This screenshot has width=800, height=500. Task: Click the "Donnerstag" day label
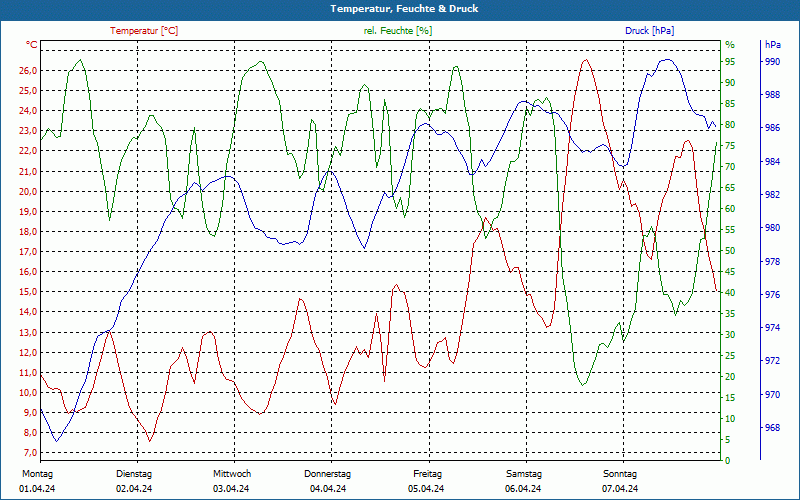[328, 474]
